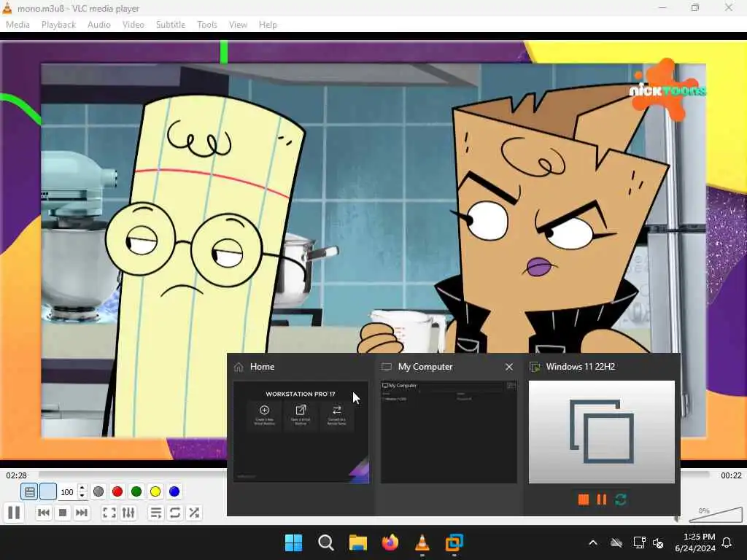
Task: Select the Home window preview thumbnail
Action: (301, 432)
